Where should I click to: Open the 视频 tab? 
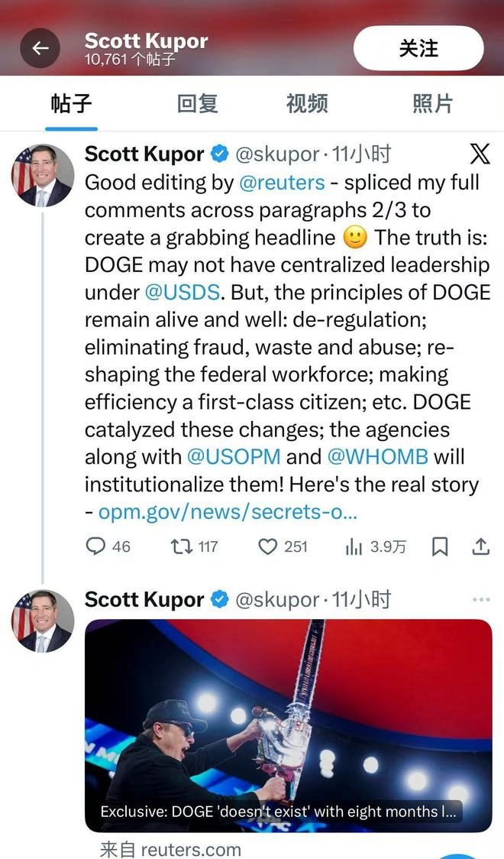(x=307, y=104)
